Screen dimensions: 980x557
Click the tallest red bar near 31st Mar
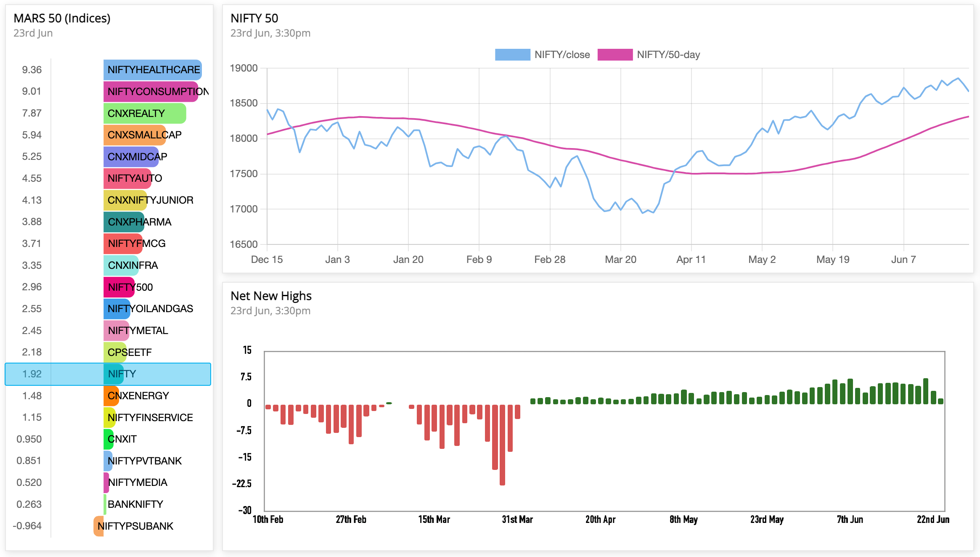click(x=502, y=445)
